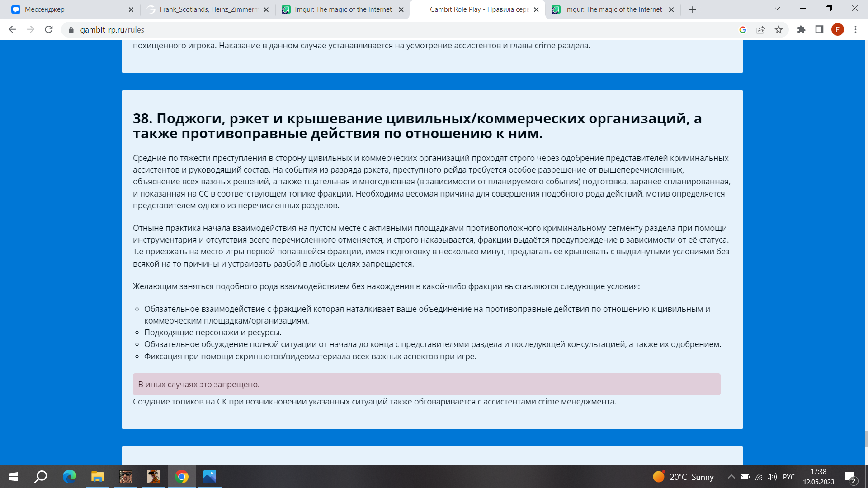Viewport: 868px width, 488px height.
Task: Show hidden system tray icons
Action: pos(731,477)
